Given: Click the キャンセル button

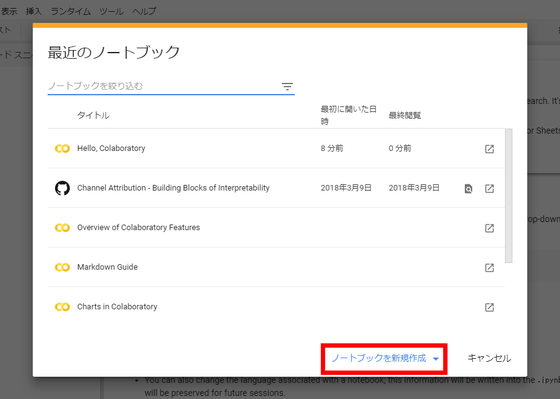Looking at the screenshot, I should [489, 358].
